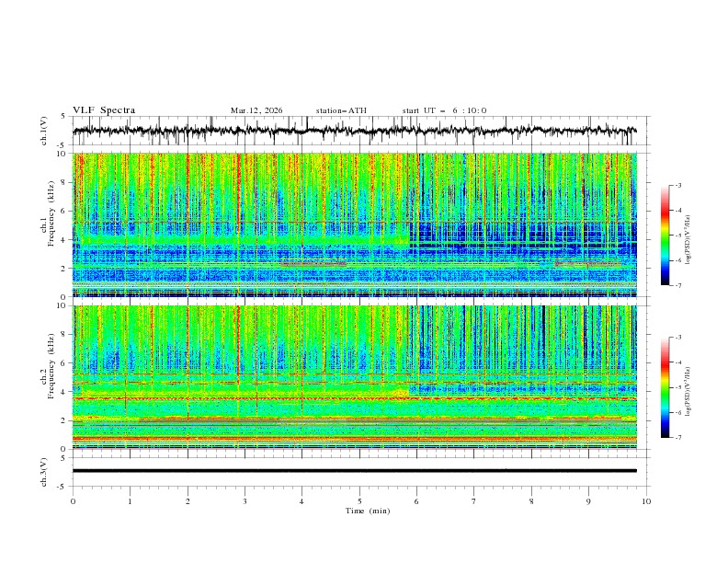The height and width of the screenshot is (563, 728).
Task: Click the ch.2 color bar "log(PSD)(V²/Hz)" label
Action: coord(688,392)
